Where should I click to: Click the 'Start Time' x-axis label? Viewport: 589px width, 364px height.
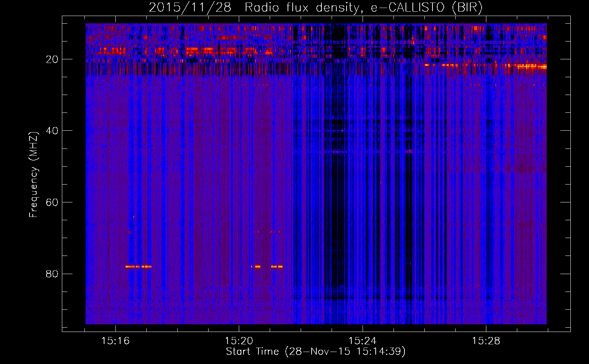(315, 352)
